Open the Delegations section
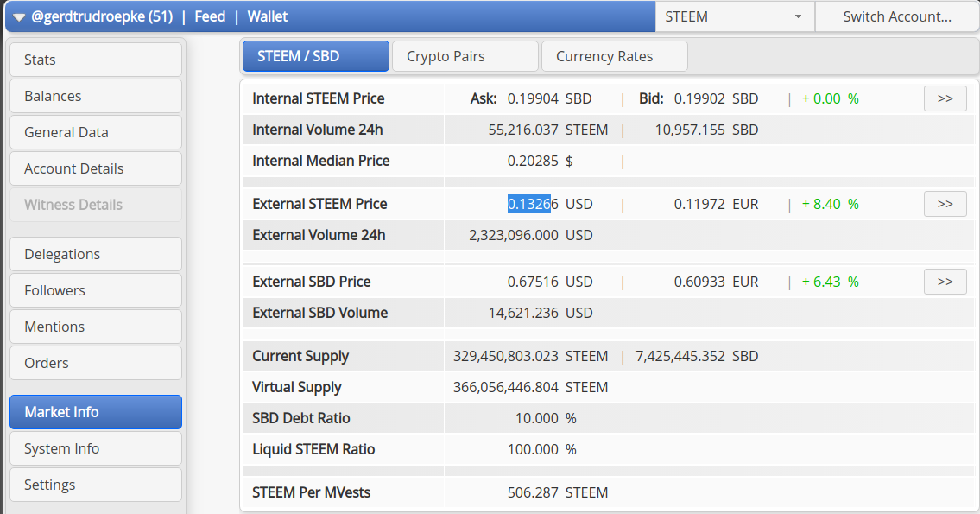 (x=96, y=254)
